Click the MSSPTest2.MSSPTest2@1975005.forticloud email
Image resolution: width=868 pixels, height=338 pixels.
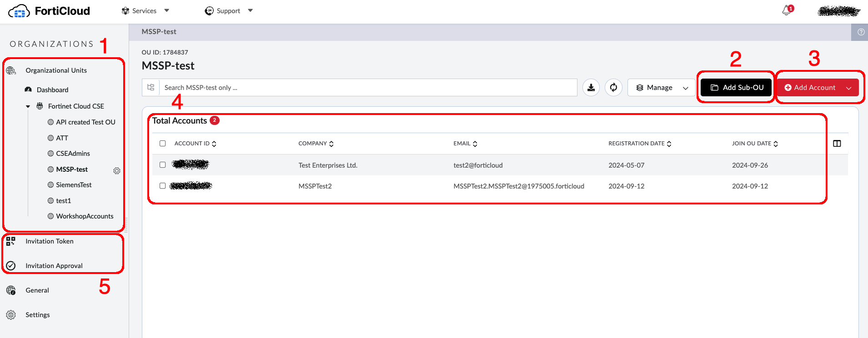[x=519, y=186]
